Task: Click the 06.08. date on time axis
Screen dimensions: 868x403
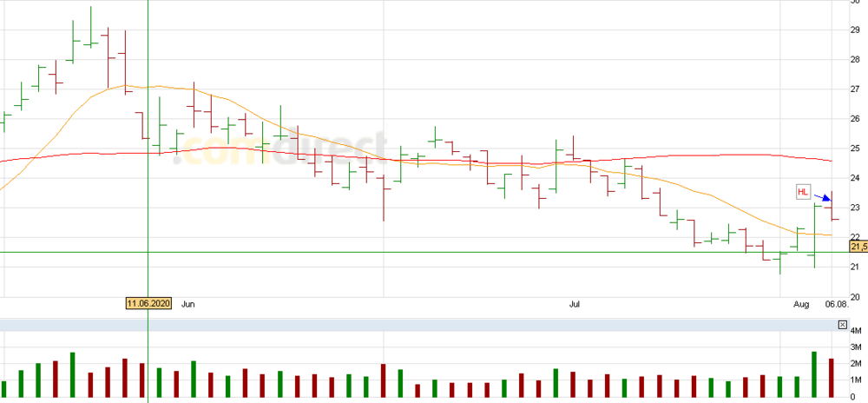Action: coord(836,304)
